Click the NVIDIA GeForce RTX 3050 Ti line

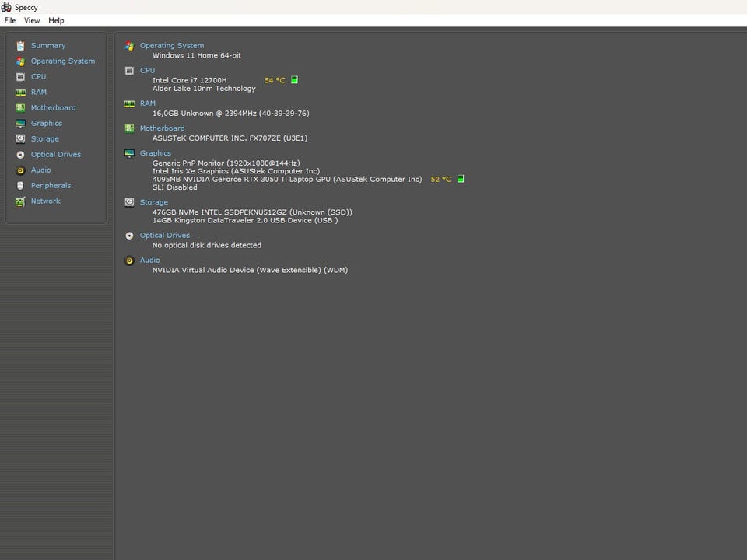point(287,180)
